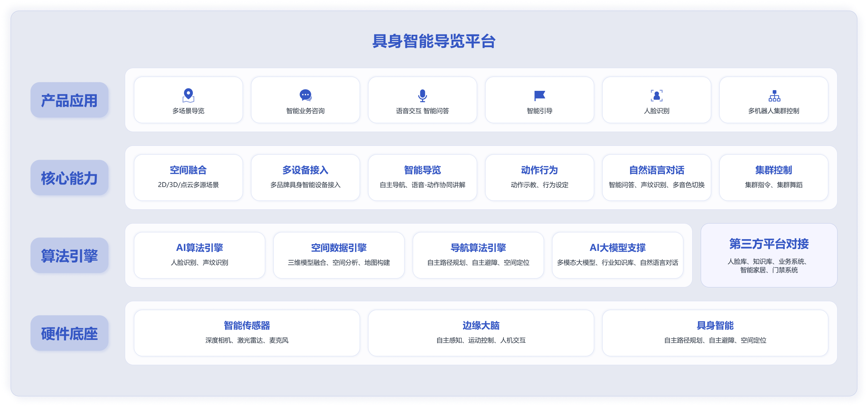The height and width of the screenshot is (407, 868).
Task: Open the 空间融合 capability card
Action: pyautogui.click(x=188, y=177)
